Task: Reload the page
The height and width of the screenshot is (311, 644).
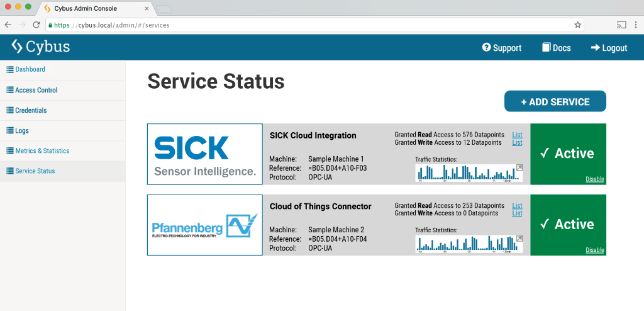Action: click(x=36, y=25)
